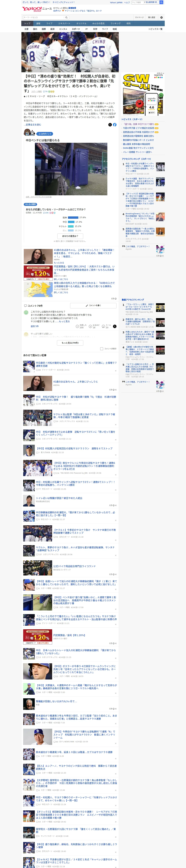The height and width of the screenshot is (868, 186).
Task: Open the トピックス一覧 list link
Action: click(x=155, y=29)
